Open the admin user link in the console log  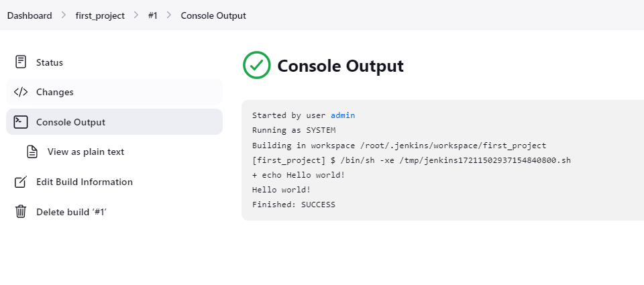coord(343,115)
